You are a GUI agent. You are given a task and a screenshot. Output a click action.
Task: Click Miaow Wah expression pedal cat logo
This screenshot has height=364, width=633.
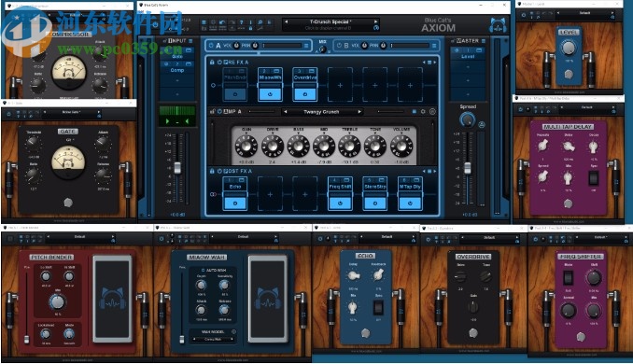pos(267,300)
